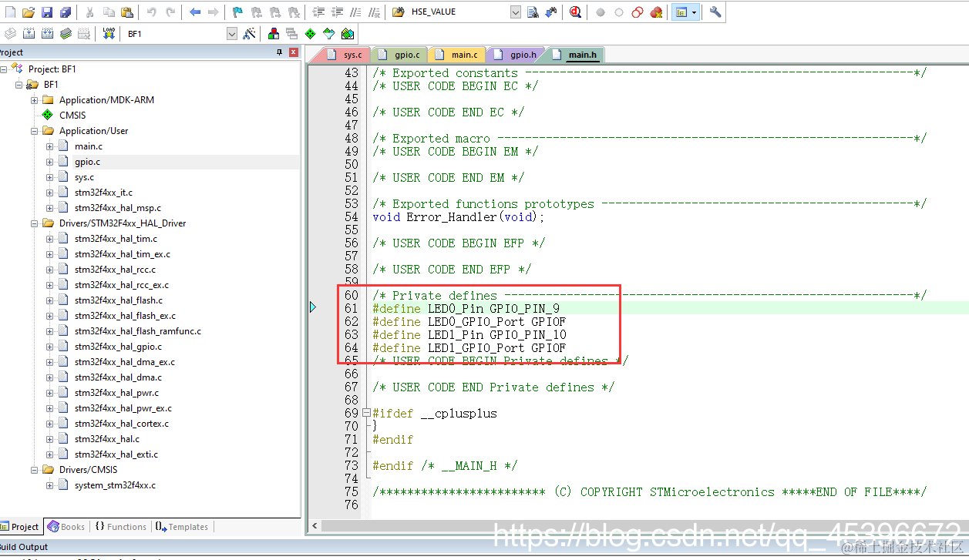Navigate forwards with the grey arrow
Screen dimensions: 969x560
pyautogui.click(x=214, y=12)
